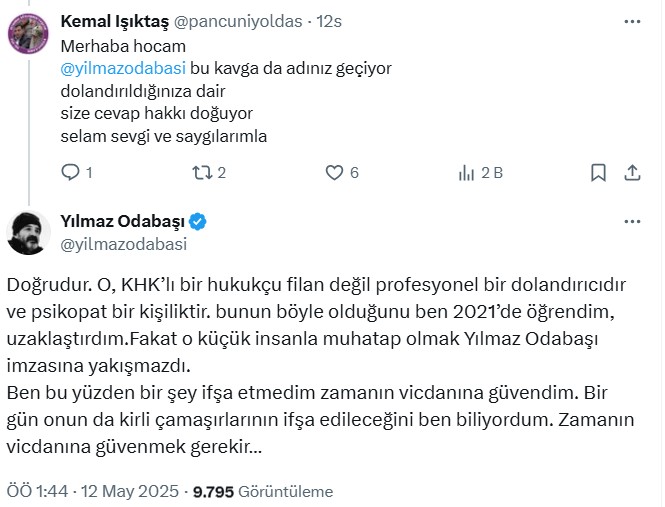
Task: Click the @pancuniyoldas handle
Action: [249, 21]
